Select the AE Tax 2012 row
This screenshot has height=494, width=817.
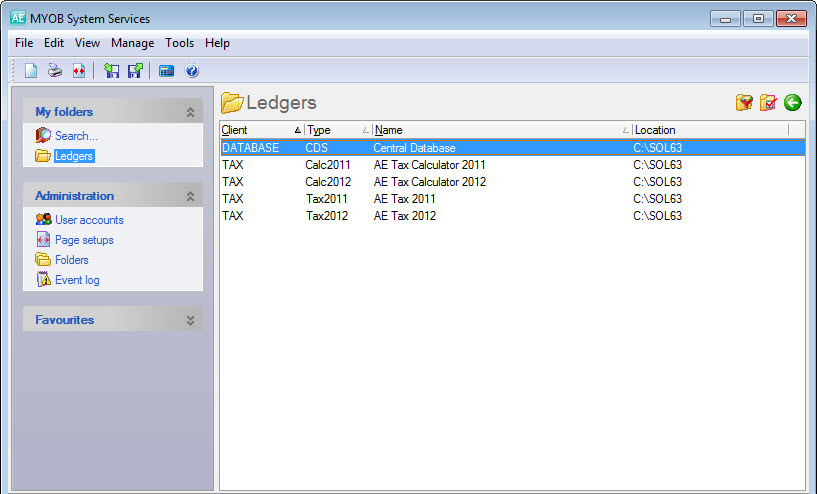click(512, 216)
